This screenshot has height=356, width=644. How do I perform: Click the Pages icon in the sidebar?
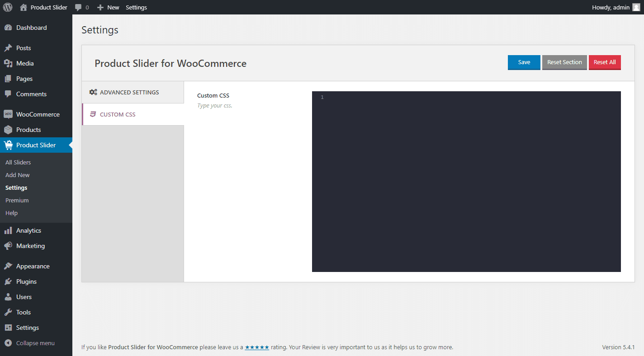8,79
